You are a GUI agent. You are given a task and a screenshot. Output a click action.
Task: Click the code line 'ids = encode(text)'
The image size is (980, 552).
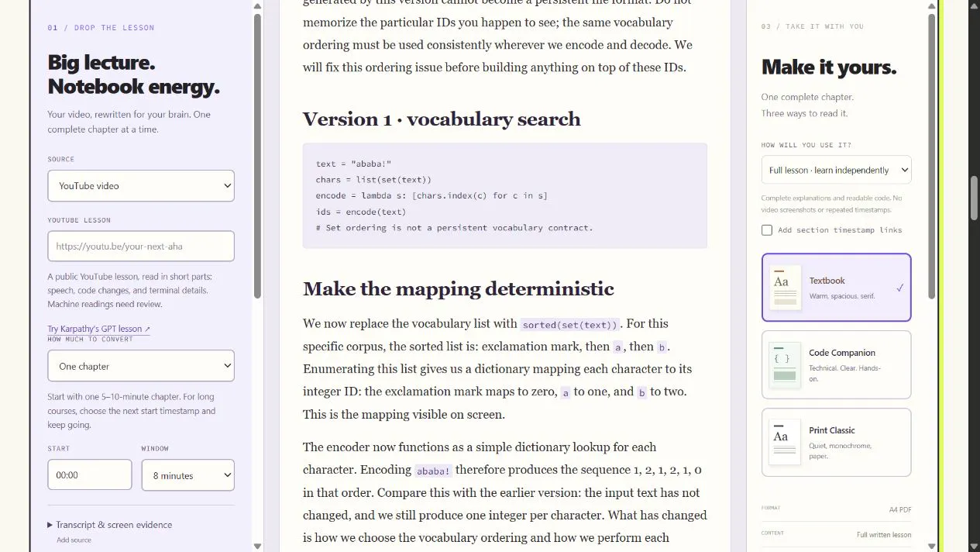[361, 212]
